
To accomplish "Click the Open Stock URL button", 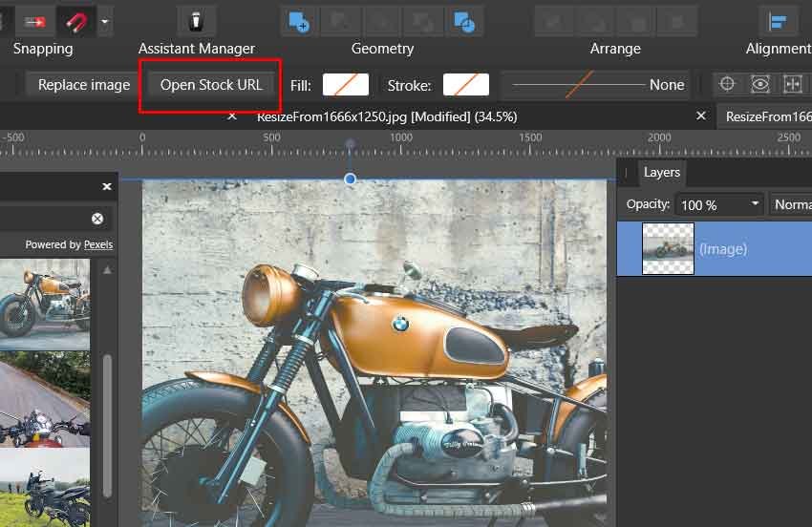I will coord(211,84).
